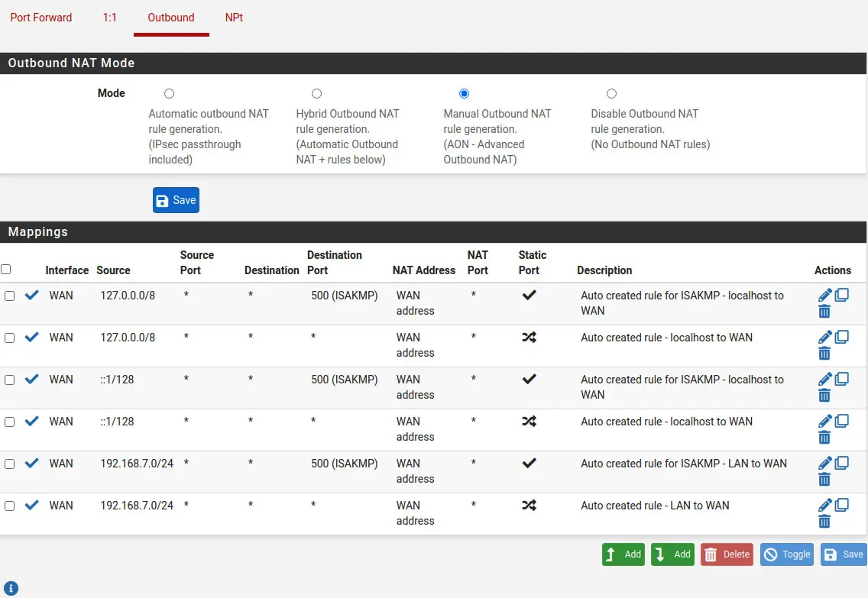This screenshot has height=598, width=868.
Task: Delete the ISAKMP LAN to WAN rule
Action: (824, 480)
